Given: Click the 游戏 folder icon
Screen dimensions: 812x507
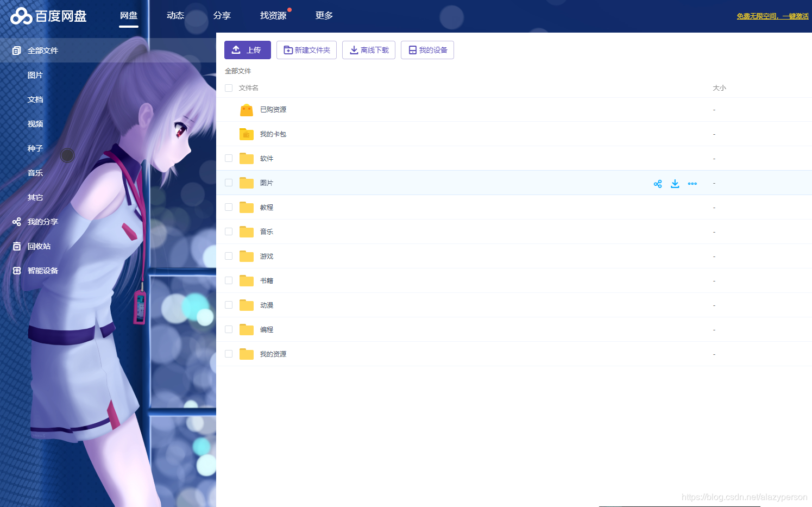Looking at the screenshot, I should [x=247, y=256].
